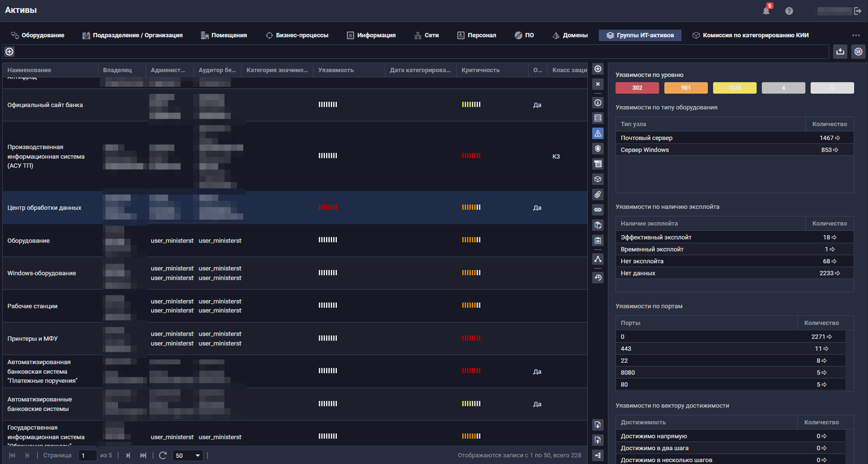Click the vulnerabilities warning triangle icon
This screenshot has height=464, width=868.
coord(598,133)
